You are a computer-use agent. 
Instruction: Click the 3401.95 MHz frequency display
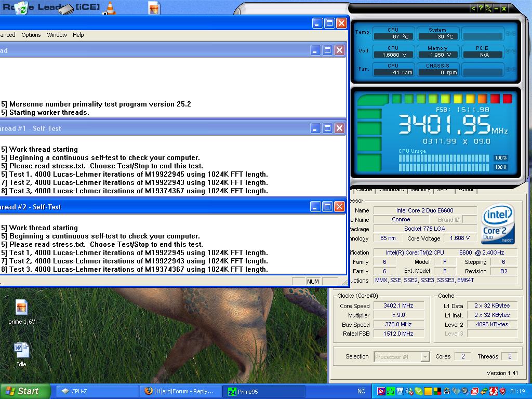453,124
